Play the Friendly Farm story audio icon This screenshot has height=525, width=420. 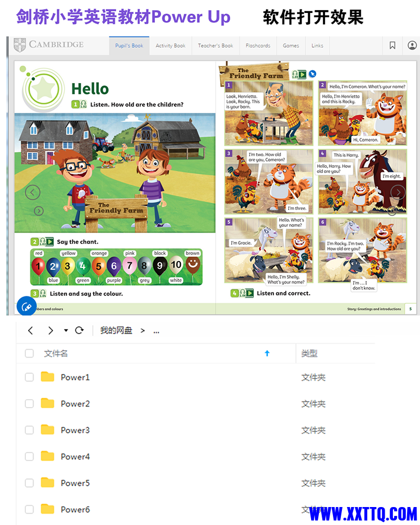[x=295, y=74]
